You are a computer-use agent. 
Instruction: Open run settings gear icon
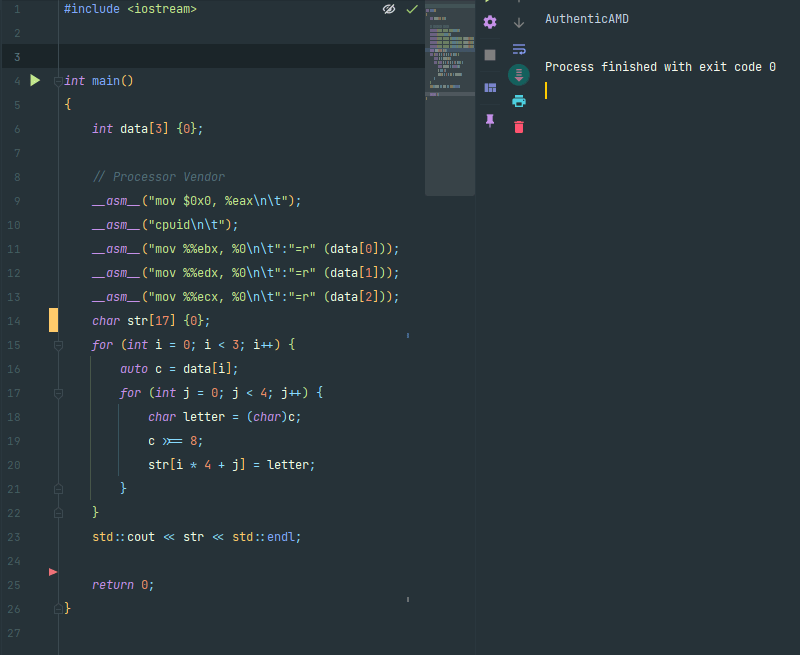490,22
